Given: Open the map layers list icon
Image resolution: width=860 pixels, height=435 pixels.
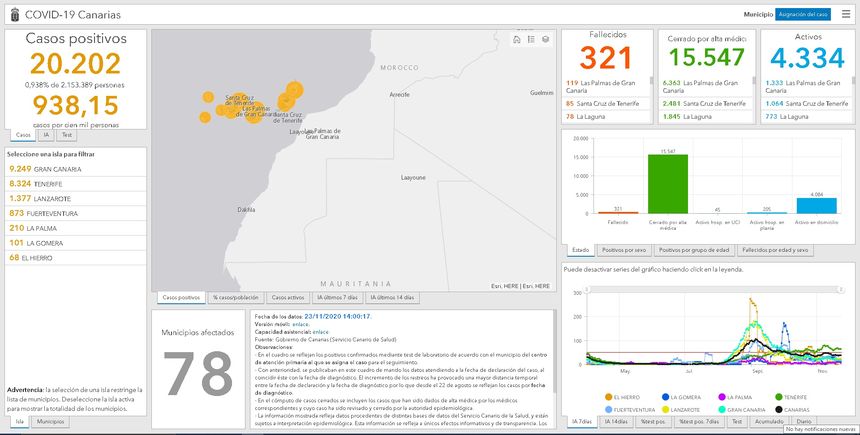Looking at the screenshot, I should (545, 40).
